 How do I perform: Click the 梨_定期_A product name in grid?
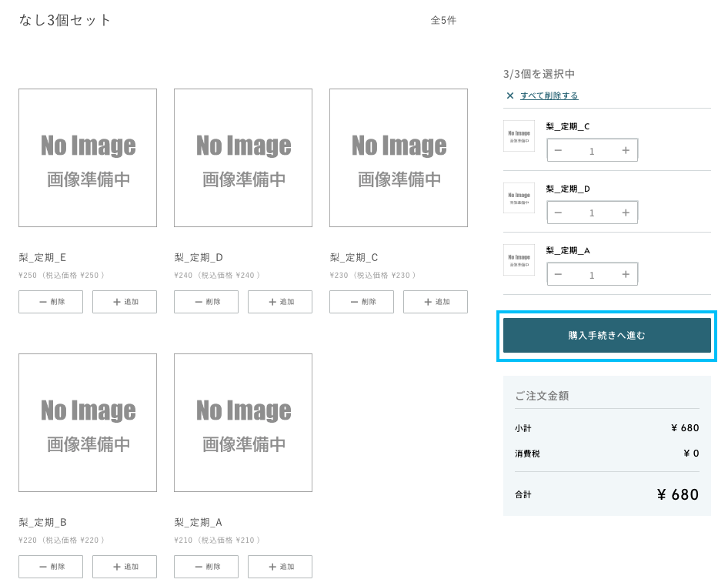[x=198, y=522]
